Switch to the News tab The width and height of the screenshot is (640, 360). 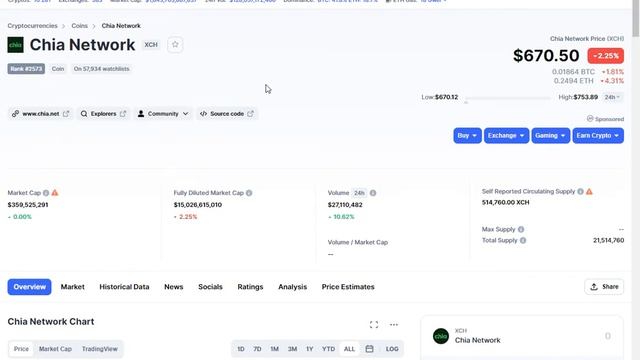[x=173, y=287]
